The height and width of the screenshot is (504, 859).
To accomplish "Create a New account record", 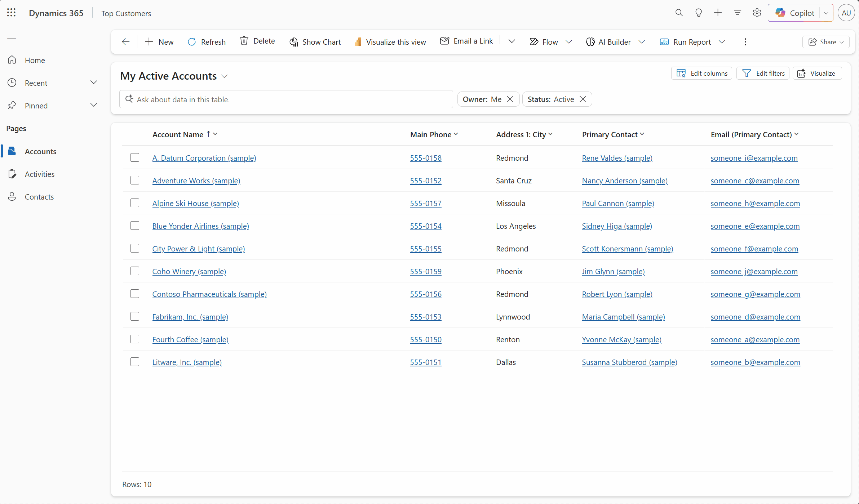I will [159, 42].
